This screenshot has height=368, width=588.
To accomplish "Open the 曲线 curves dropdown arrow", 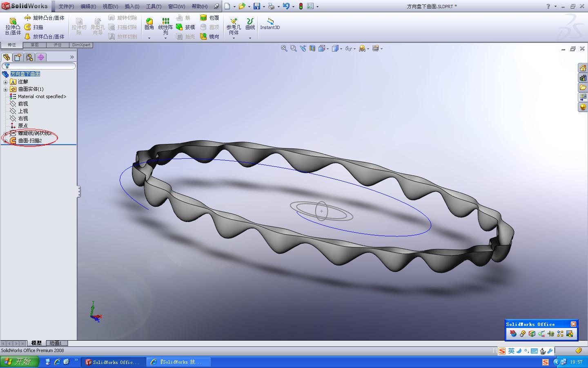I will (x=250, y=38).
